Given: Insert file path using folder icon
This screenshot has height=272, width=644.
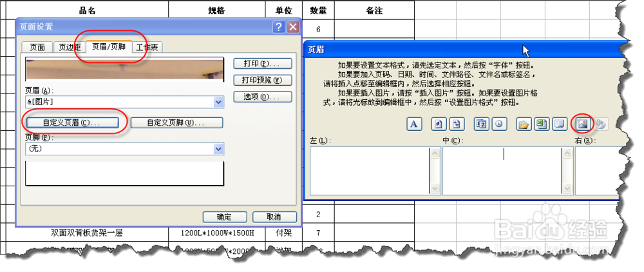Looking at the screenshot, I should 524,124.
